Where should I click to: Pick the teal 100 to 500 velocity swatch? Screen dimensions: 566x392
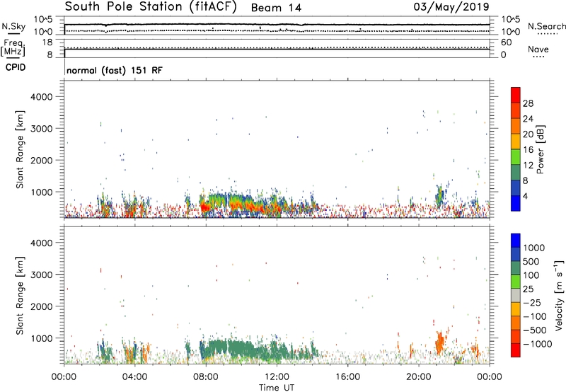pyautogui.click(x=516, y=268)
